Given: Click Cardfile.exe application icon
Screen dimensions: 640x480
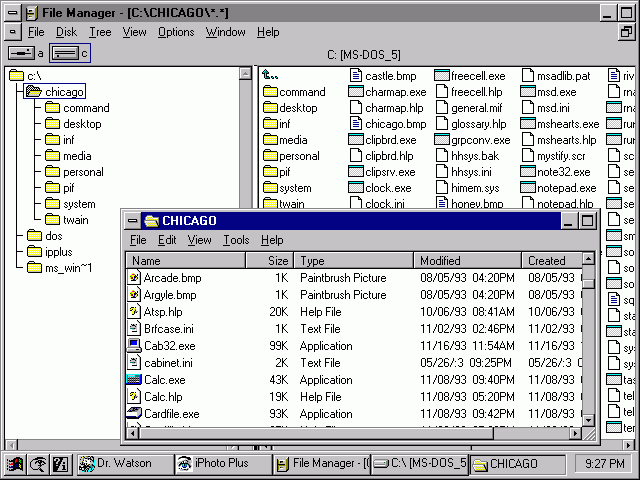Looking at the screenshot, I should [x=133, y=413].
